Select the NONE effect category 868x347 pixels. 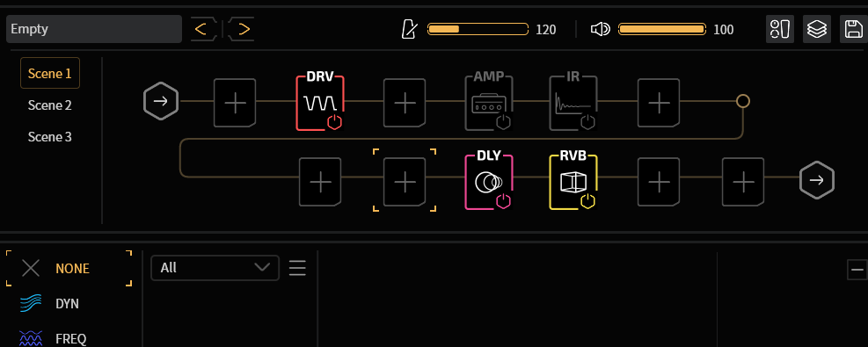tap(69, 269)
